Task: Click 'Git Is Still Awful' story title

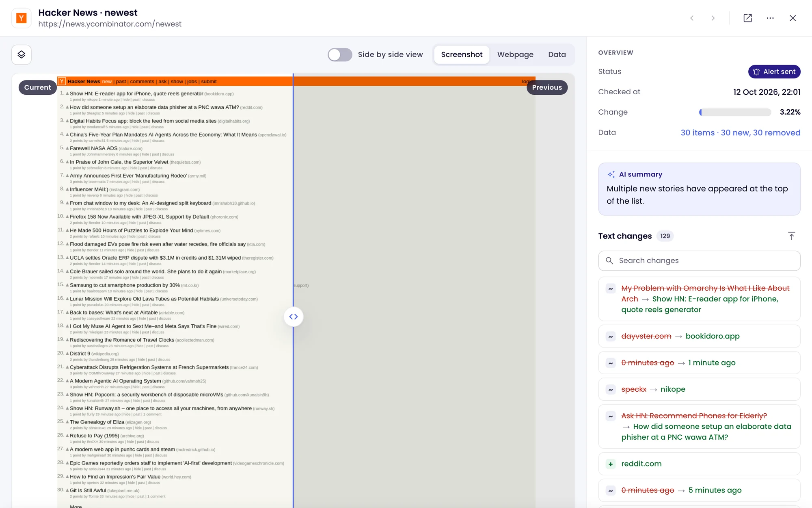Action: (88, 491)
